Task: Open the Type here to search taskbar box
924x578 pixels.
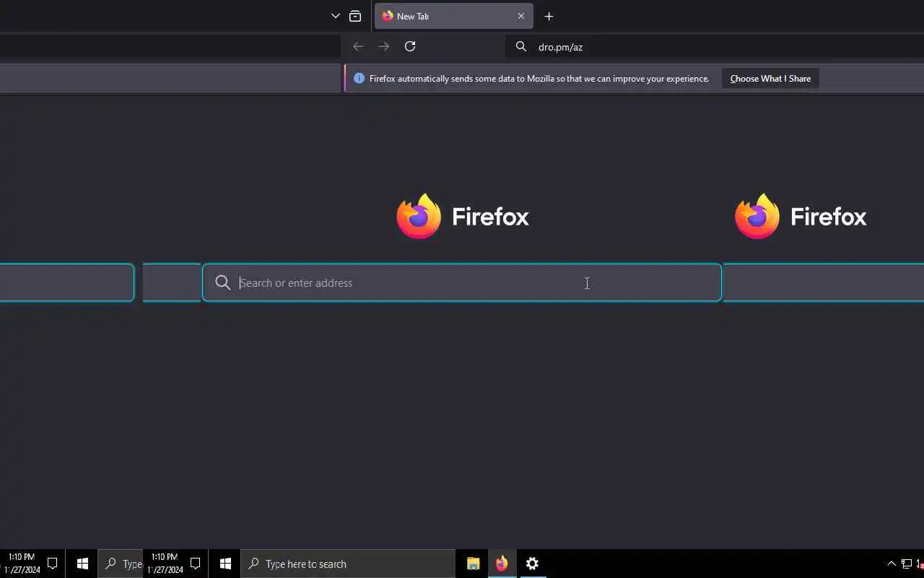Action: [348, 564]
